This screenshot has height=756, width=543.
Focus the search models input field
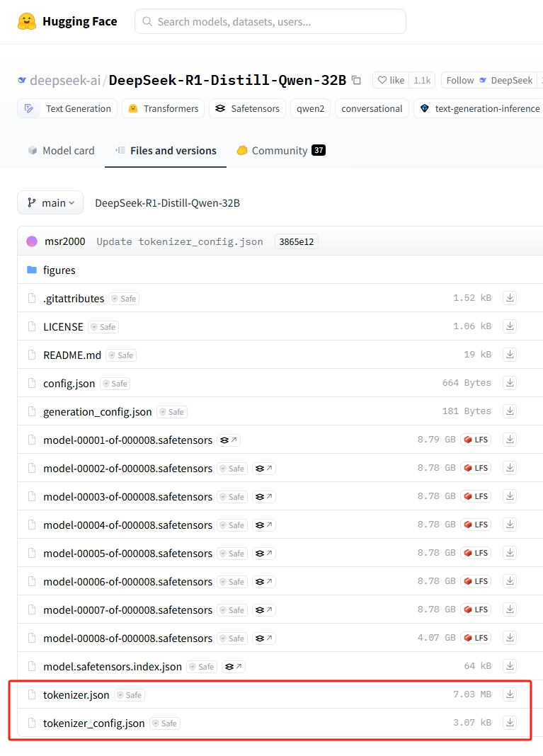(x=270, y=22)
